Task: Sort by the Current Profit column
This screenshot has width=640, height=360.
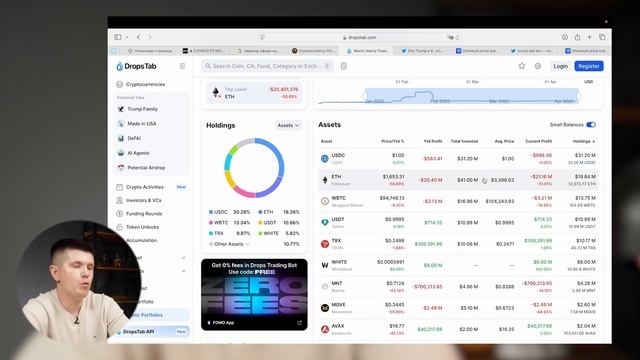Action: (538, 141)
